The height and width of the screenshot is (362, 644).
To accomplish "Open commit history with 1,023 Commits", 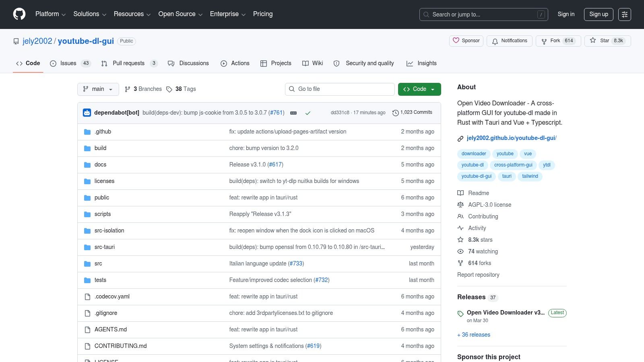I will tap(412, 113).
